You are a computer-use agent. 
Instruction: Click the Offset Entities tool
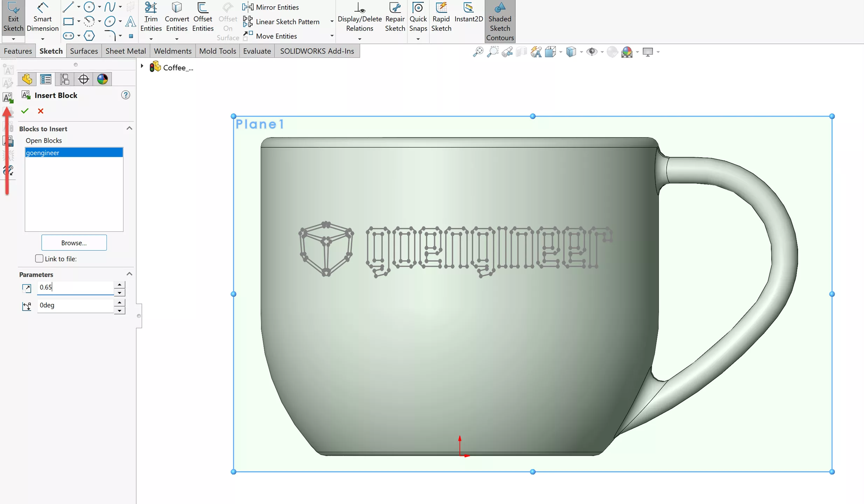pyautogui.click(x=203, y=17)
